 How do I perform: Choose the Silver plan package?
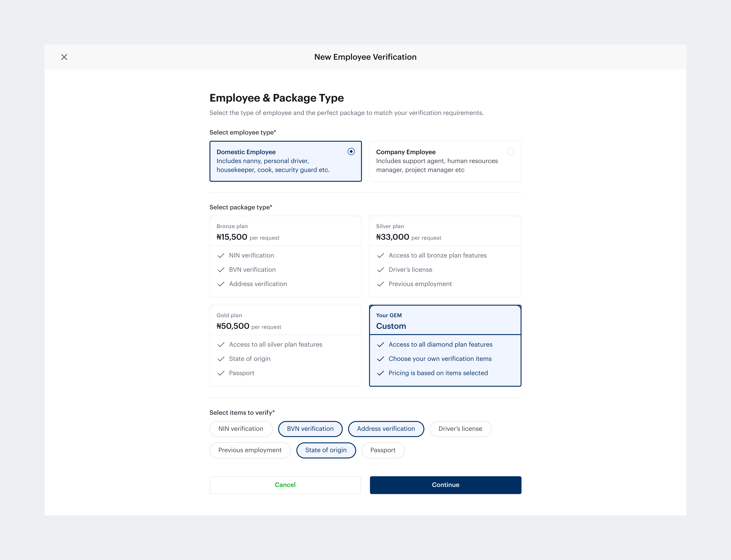(x=445, y=257)
